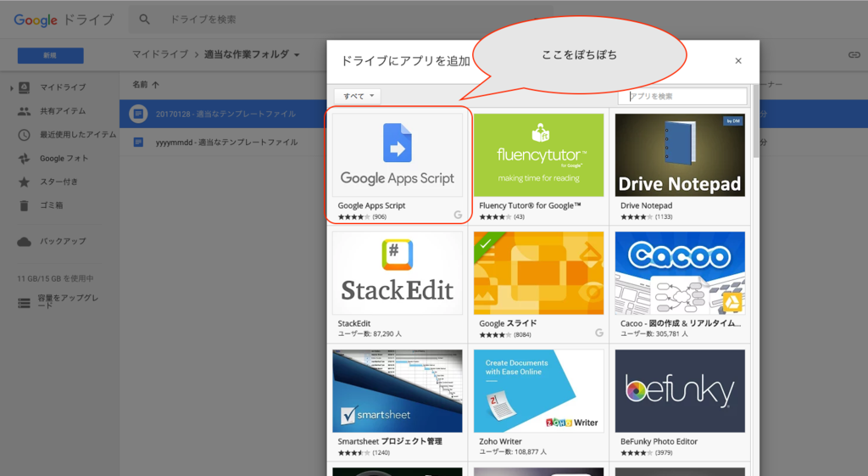Viewport: 868px width, 476px height.
Task: Open スター付き in the sidebar
Action: click(58, 182)
